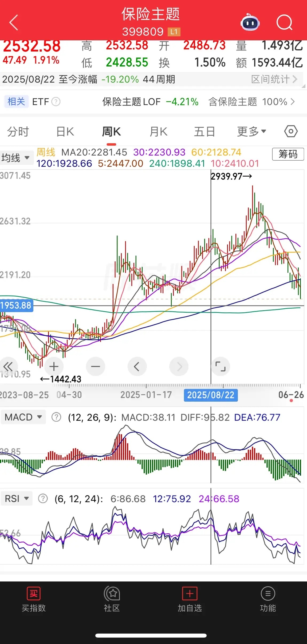The image size is (307, 644).
Task: Tap the 06-26 end date label
Action: coord(291,395)
